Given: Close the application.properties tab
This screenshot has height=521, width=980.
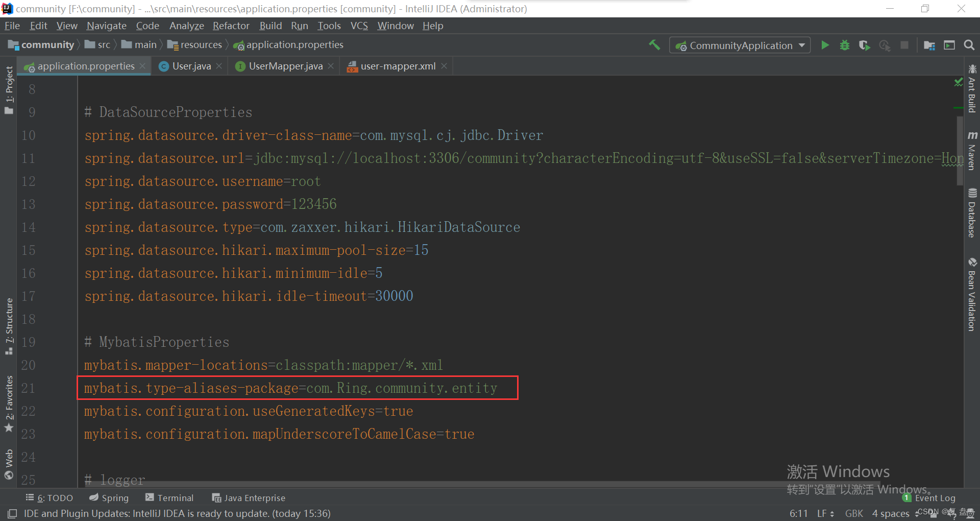Looking at the screenshot, I should [142, 66].
